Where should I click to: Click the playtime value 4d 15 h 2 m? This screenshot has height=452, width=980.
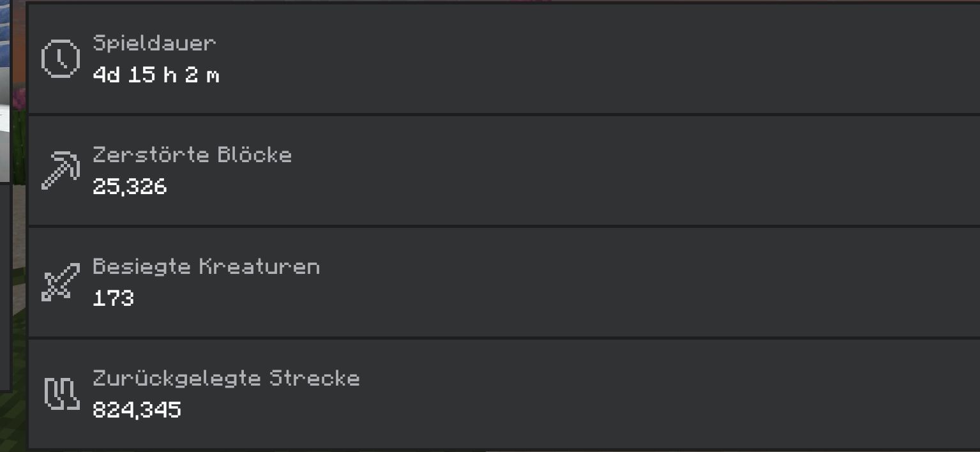tap(156, 75)
